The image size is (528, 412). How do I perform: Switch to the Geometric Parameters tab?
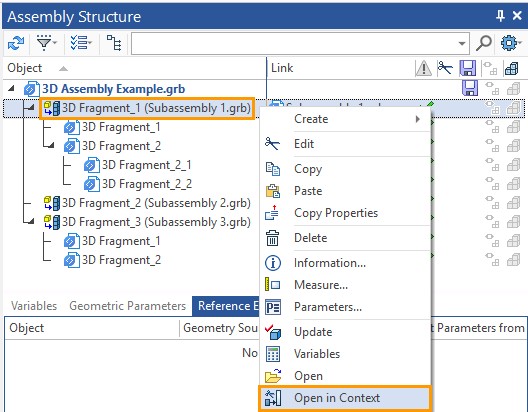[x=127, y=306]
